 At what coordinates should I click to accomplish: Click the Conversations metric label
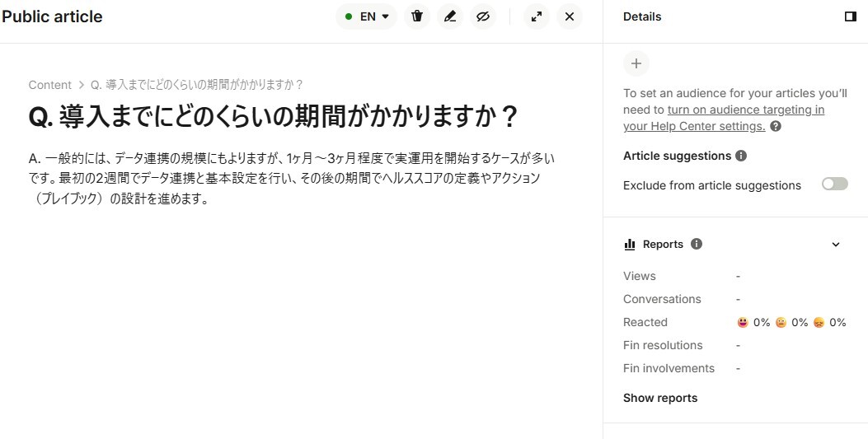(662, 299)
